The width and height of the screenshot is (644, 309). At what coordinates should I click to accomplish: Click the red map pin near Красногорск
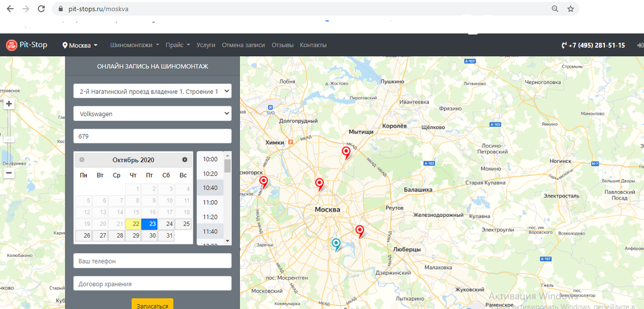click(x=264, y=182)
